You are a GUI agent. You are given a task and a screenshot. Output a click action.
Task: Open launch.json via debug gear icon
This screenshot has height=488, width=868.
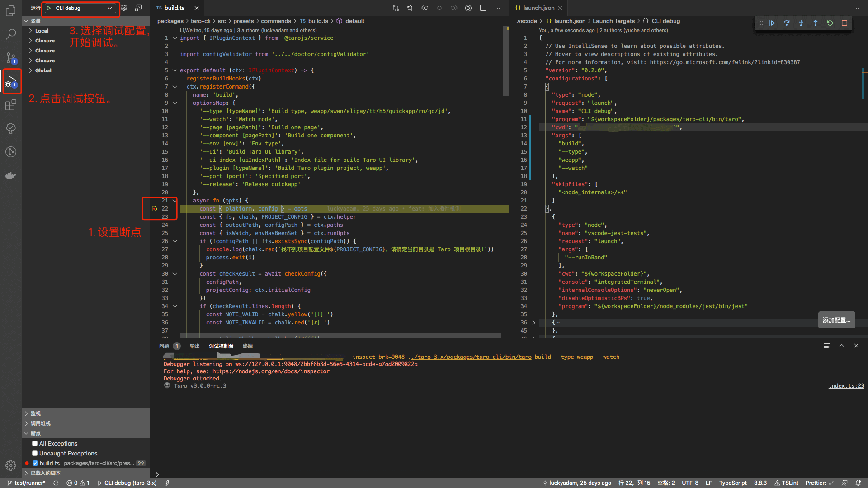tap(124, 8)
